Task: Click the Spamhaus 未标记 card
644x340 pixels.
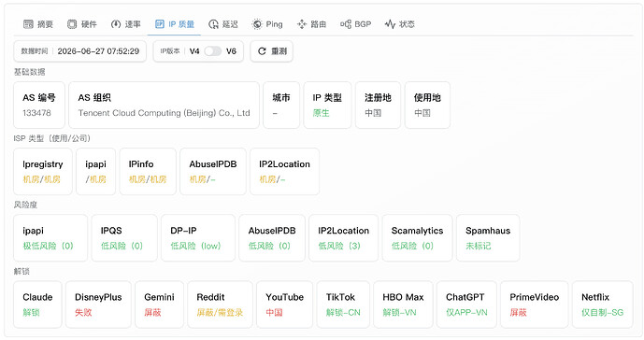Action: point(488,238)
